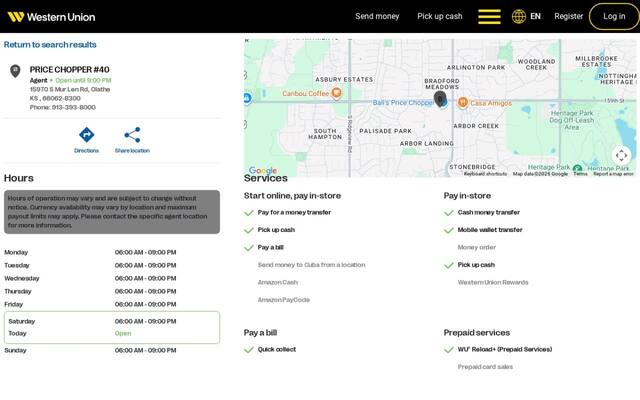Click the globe language icon
Screen dimensions: 640x400
tap(519, 17)
